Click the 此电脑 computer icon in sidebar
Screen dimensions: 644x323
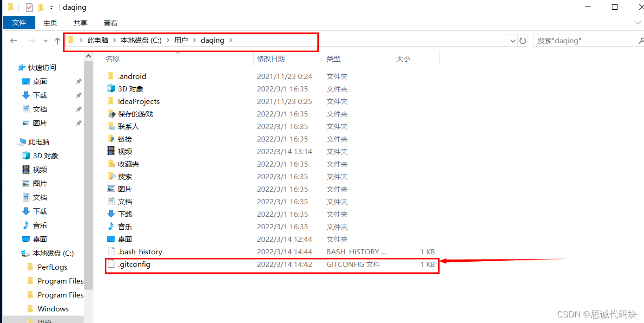click(22, 142)
